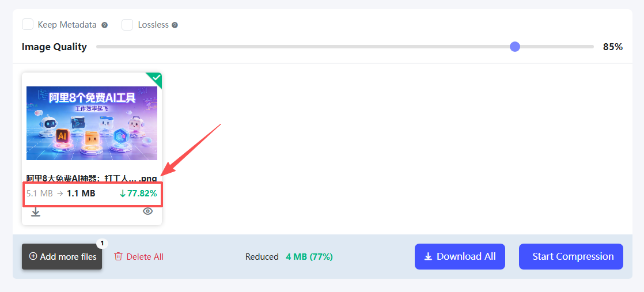This screenshot has width=644, height=292.
Task: Download the single compressed file via the card's arrow icon
Action: click(x=36, y=212)
